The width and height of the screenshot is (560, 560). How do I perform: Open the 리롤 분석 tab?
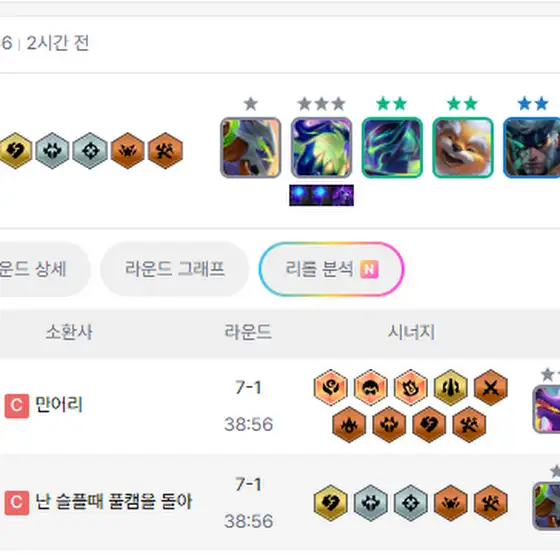point(331,269)
